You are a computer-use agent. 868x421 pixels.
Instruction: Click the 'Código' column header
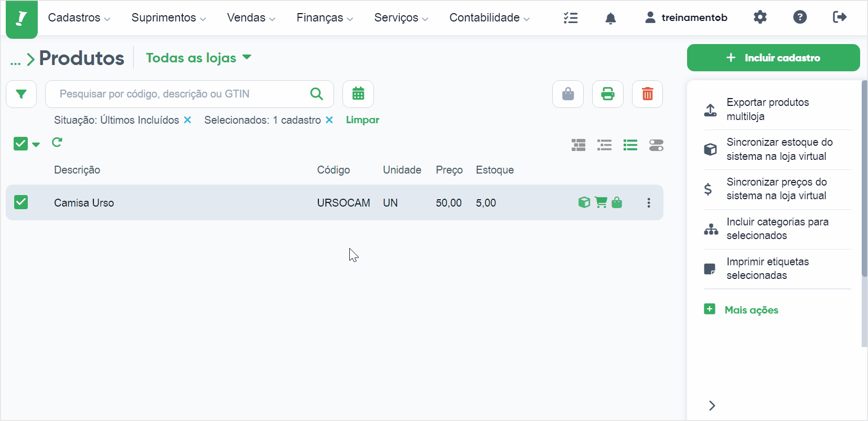pos(334,170)
